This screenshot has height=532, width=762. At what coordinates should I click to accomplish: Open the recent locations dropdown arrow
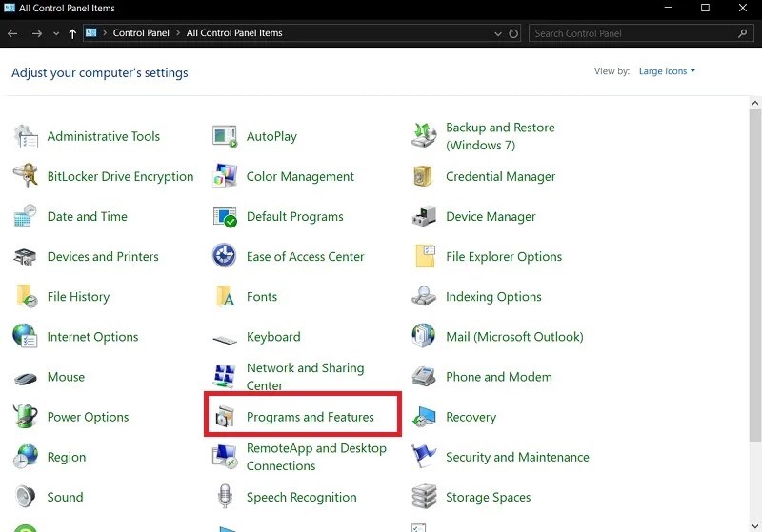coord(56,33)
